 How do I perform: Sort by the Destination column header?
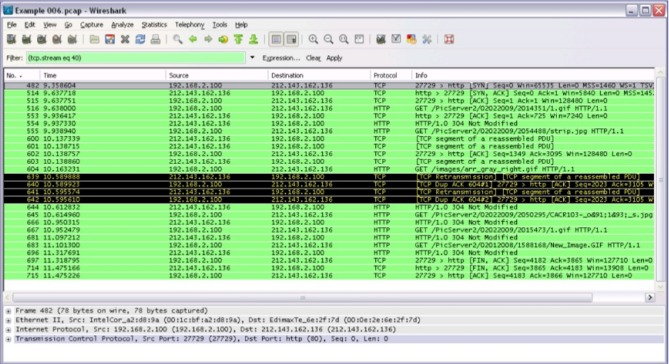click(x=319, y=75)
